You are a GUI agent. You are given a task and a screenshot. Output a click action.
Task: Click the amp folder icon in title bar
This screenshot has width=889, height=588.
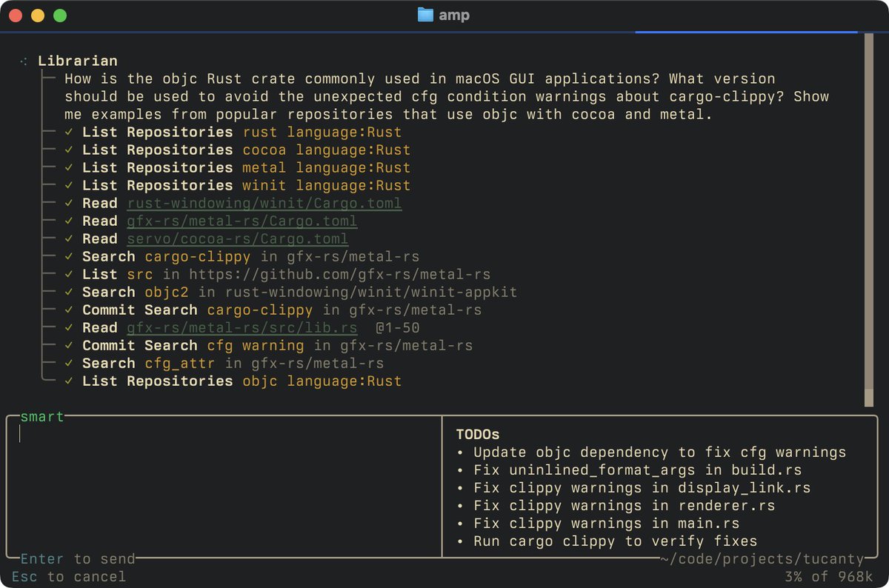(x=425, y=15)
